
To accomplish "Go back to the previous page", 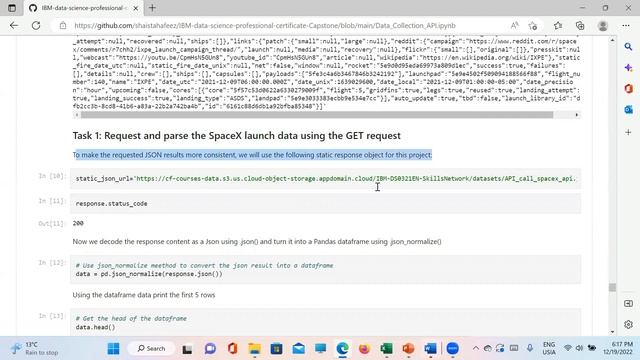I will pyautogui.click(x=14, y=25).
